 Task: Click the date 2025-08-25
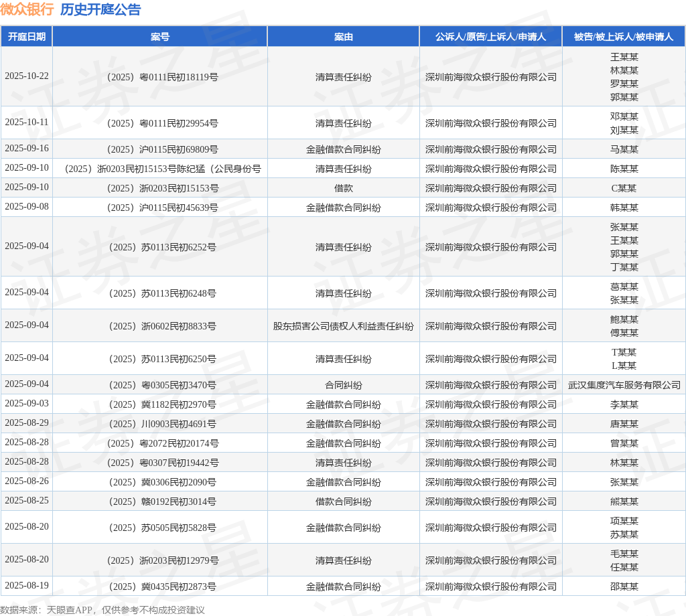(x=27, y=501)
